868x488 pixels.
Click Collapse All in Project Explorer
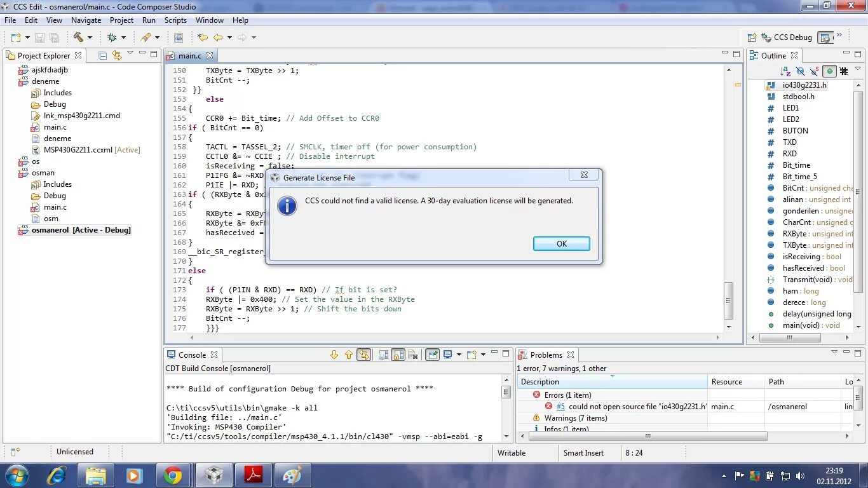pyautogui.click(x=102, y=55)
